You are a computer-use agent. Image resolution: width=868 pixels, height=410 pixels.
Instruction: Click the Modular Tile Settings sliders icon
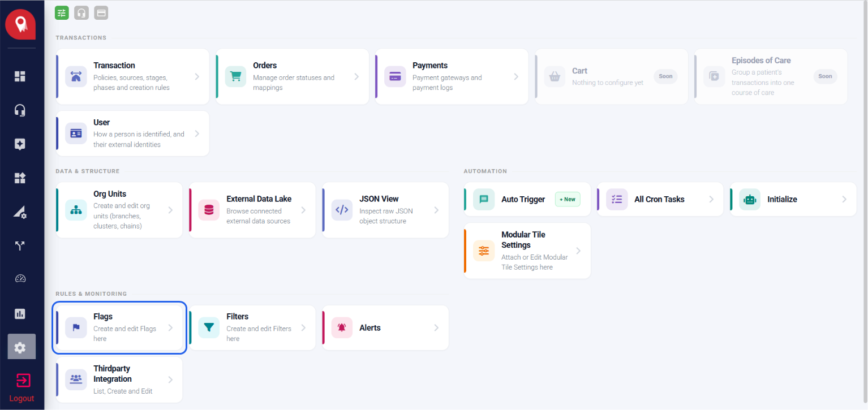click(x=484, y=251)
